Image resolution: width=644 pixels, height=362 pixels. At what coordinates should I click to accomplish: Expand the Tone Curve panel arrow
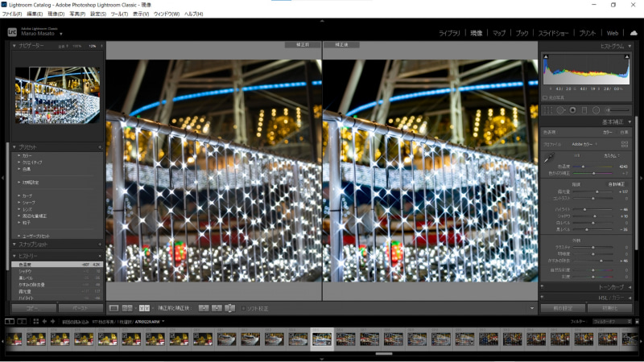click(x=630, y=287)
